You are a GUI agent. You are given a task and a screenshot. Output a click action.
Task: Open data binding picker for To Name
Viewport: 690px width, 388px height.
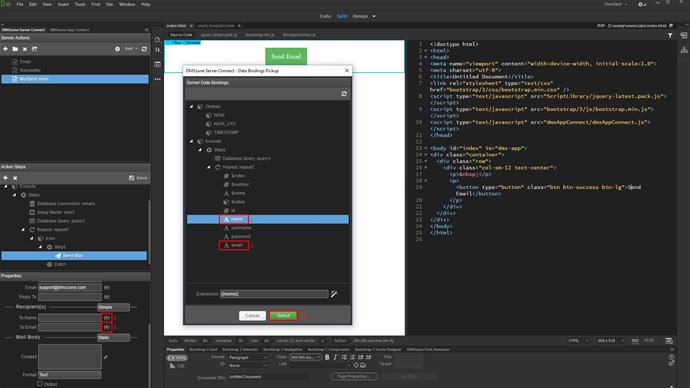(x=106, y=318)
